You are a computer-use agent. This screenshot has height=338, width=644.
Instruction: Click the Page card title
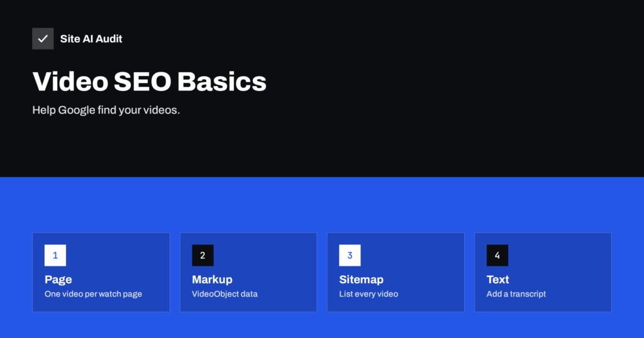(x=58, y=280)
